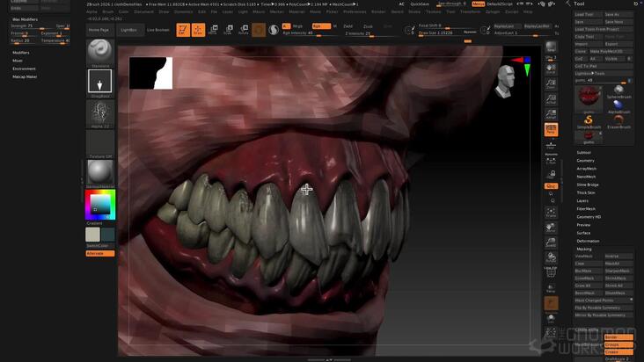
Task: Open the Home Page tab
Action: click(x=99, y=30)
